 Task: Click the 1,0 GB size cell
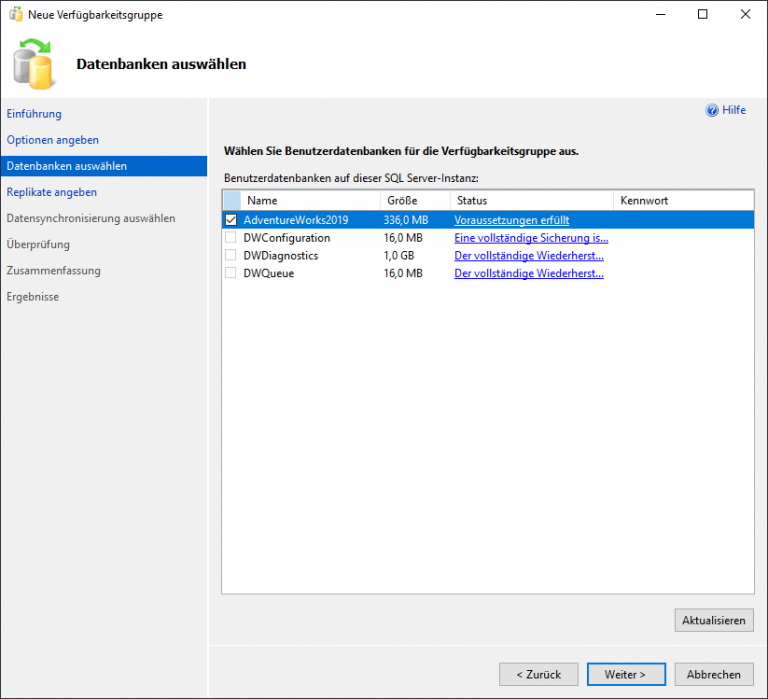pos(399,255)
